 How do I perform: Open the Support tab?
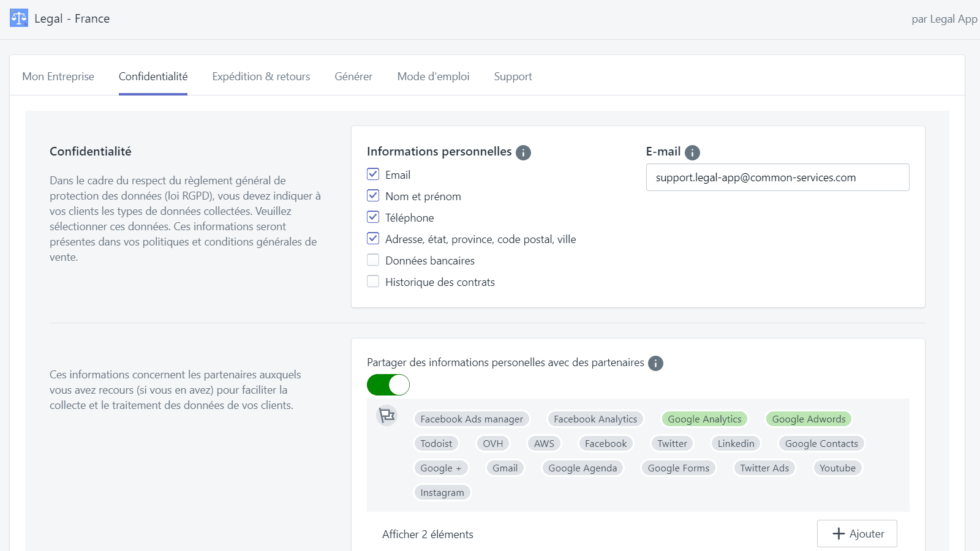513,77
